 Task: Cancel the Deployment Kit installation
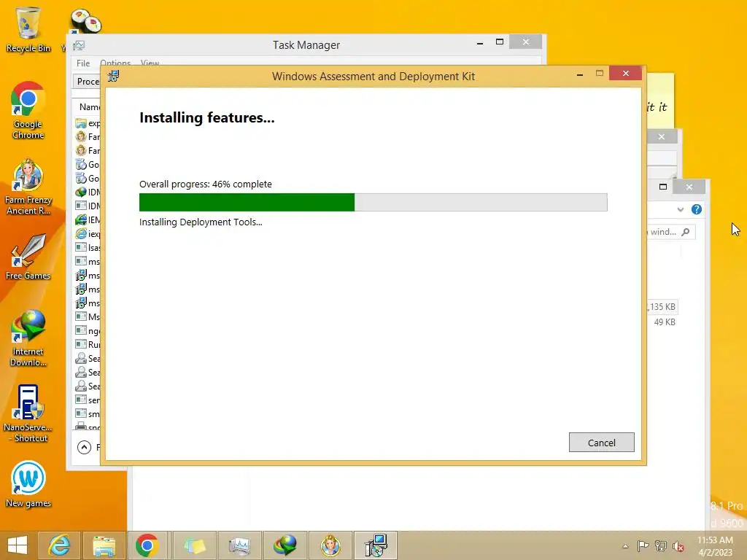tap(601, 443)
